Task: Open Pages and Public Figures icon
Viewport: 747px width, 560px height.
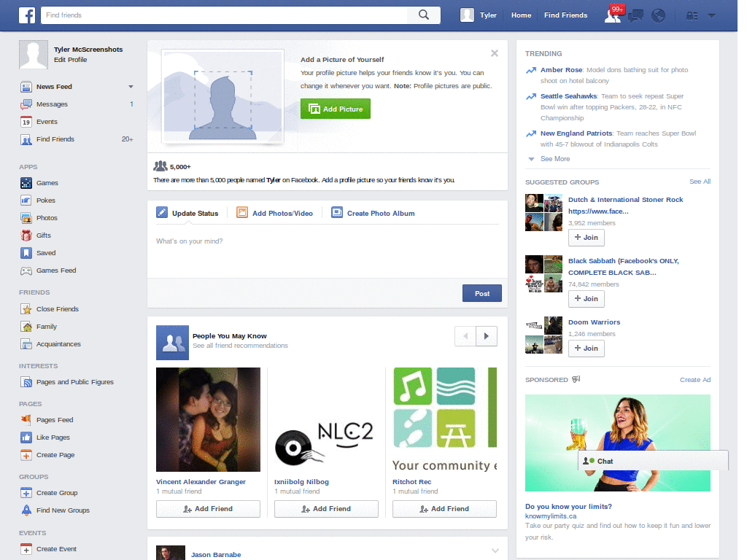Action: [x=26, y=382]
